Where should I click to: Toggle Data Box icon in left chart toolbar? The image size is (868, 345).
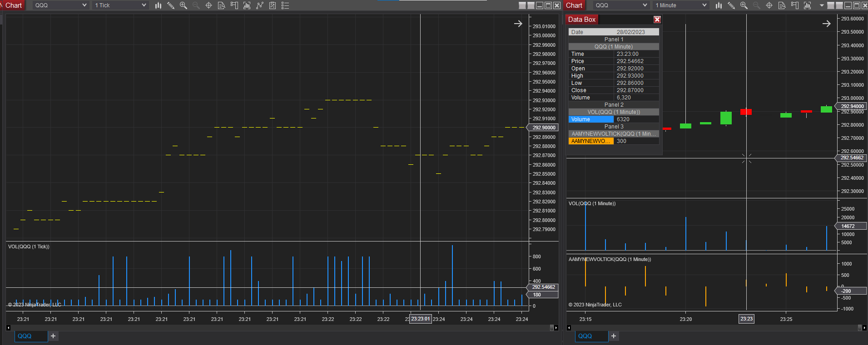pyautogui.click(x=222, y=5)
